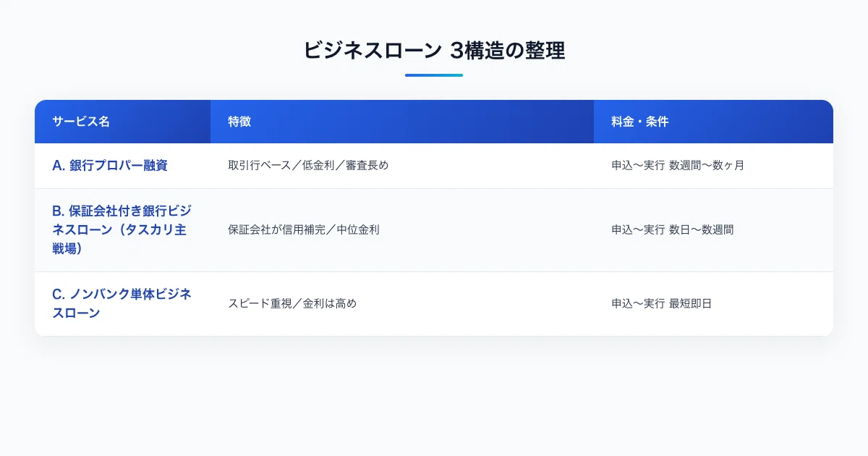Viewport: 868px width, 456px height.
Task: Select 申込〜実行 数日〜数週間 cell
Action: pyautogui.click(x=673, y=229)
